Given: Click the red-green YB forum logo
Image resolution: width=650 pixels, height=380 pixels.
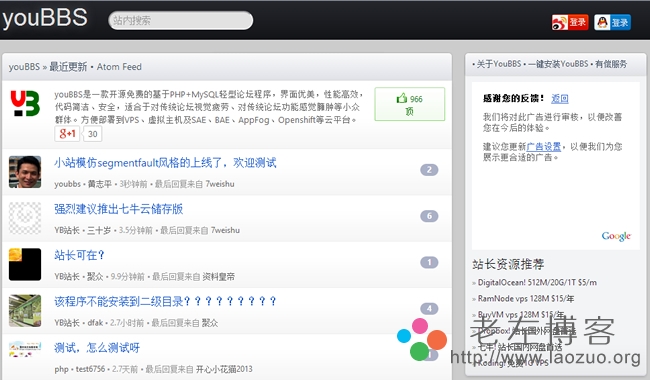Looking at the screenshot, I should 25,104.
